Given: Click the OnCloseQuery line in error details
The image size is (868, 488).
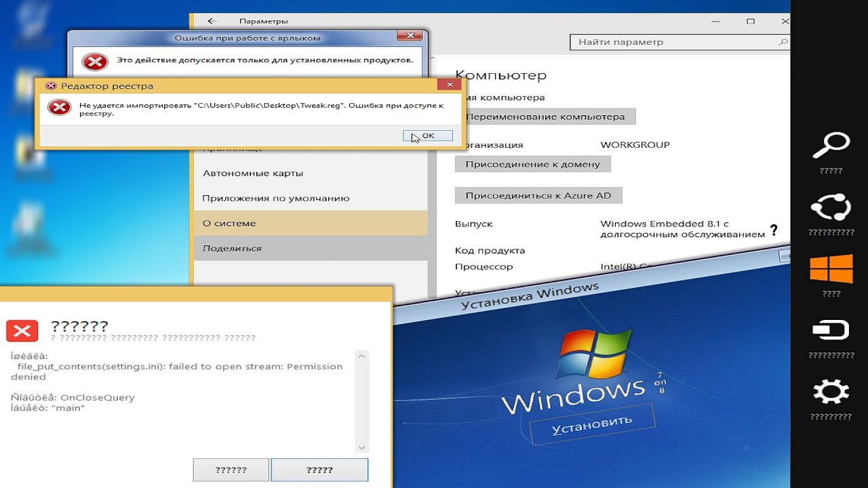Looking at the screenshot, I should 73,398.
